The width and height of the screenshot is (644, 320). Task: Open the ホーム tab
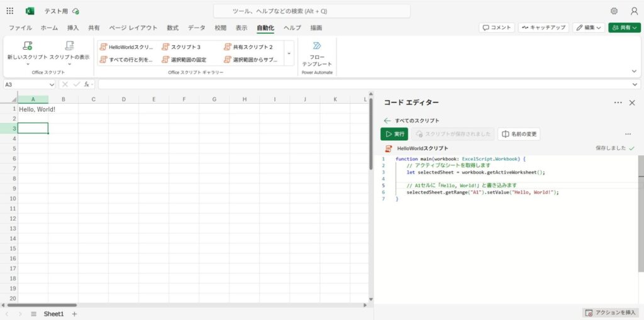click(49, 28)
